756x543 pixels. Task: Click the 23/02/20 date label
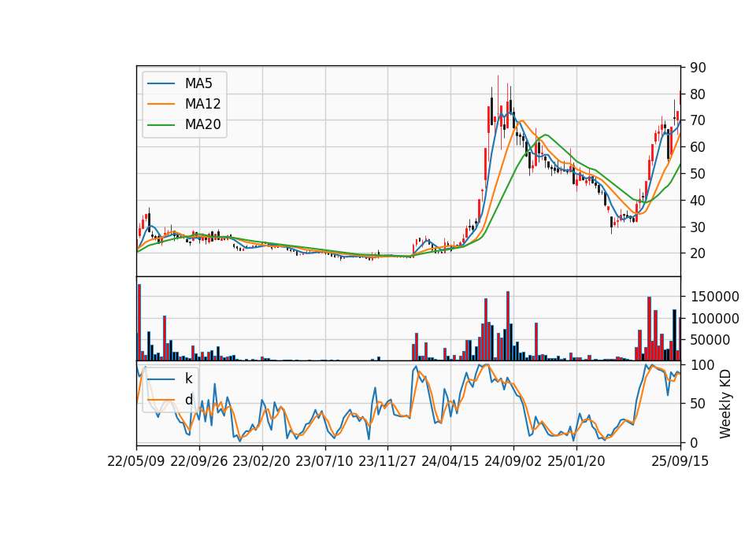pos(261,461)
